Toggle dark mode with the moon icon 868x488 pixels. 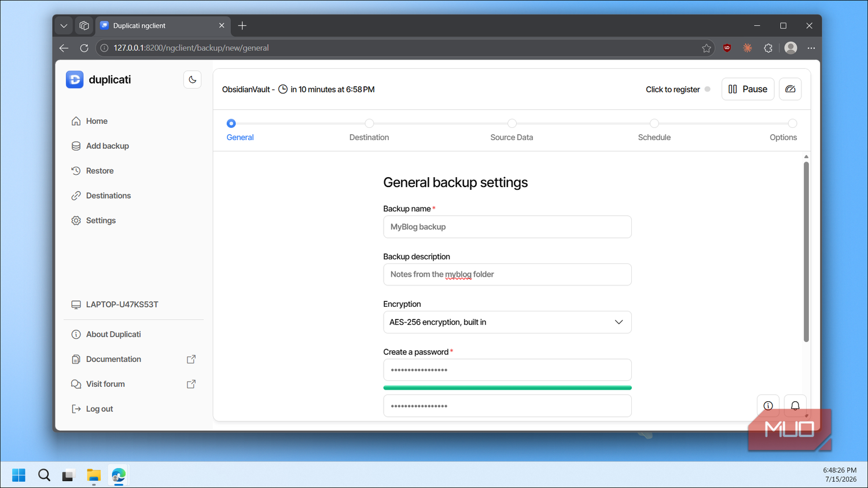tap(192, 80)
